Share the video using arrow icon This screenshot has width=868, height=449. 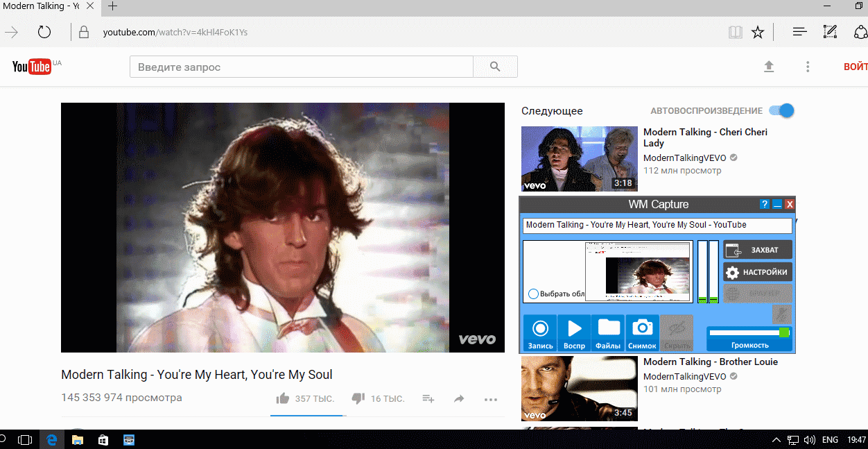coord(459,398)
